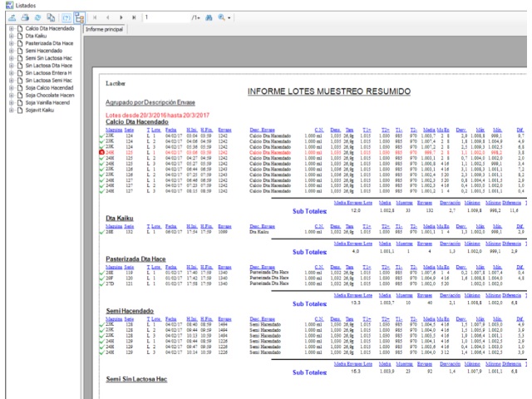Click the red error icon on the 24H row
The width and height of the screenshot is (532, 399).
point(101,152)
